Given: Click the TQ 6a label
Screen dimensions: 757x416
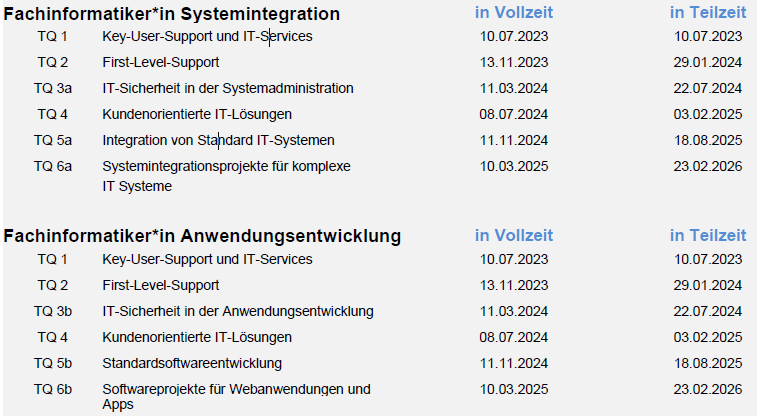Looking at the screenshot, I should (x=52, y=166).
